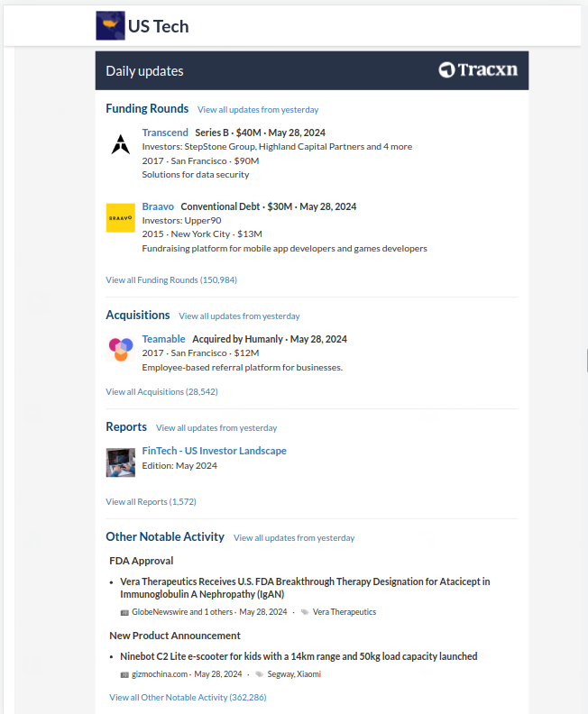Click Employee-based referral platform description

pos(243,368)
